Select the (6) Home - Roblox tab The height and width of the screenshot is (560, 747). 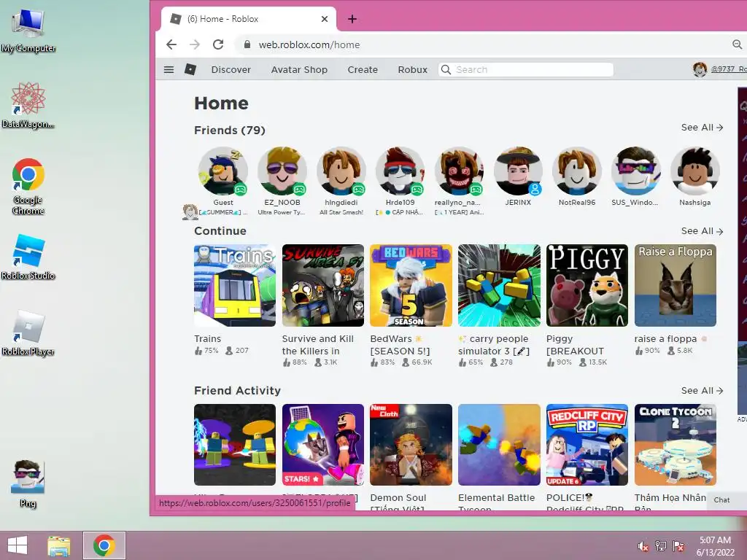click(248, 19)
